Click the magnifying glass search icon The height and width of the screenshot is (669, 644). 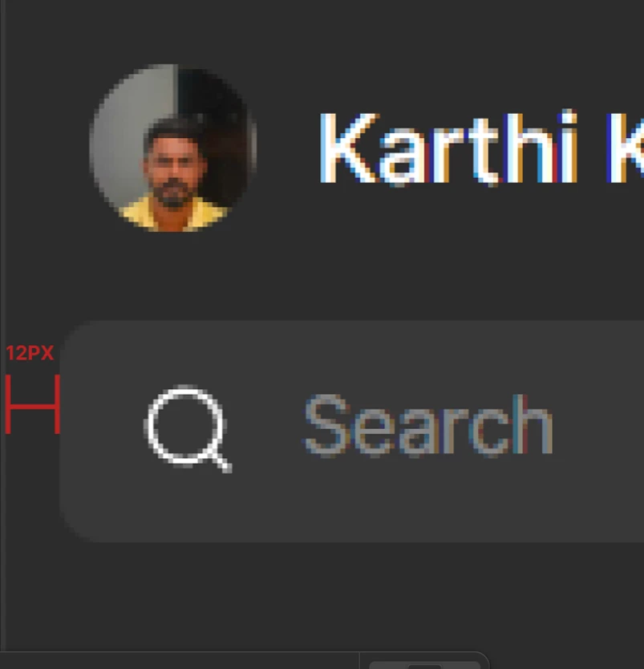point(188,428)
